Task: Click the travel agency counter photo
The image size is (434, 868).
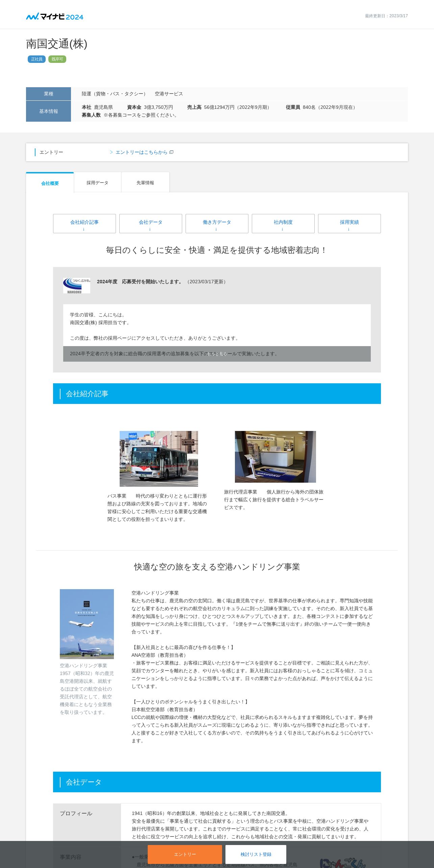Action: tap(275, 457)
